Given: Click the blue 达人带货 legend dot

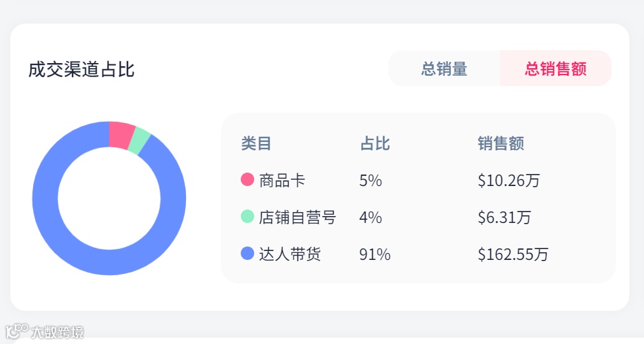Looking at the screenshot, I should click(248, 254).
